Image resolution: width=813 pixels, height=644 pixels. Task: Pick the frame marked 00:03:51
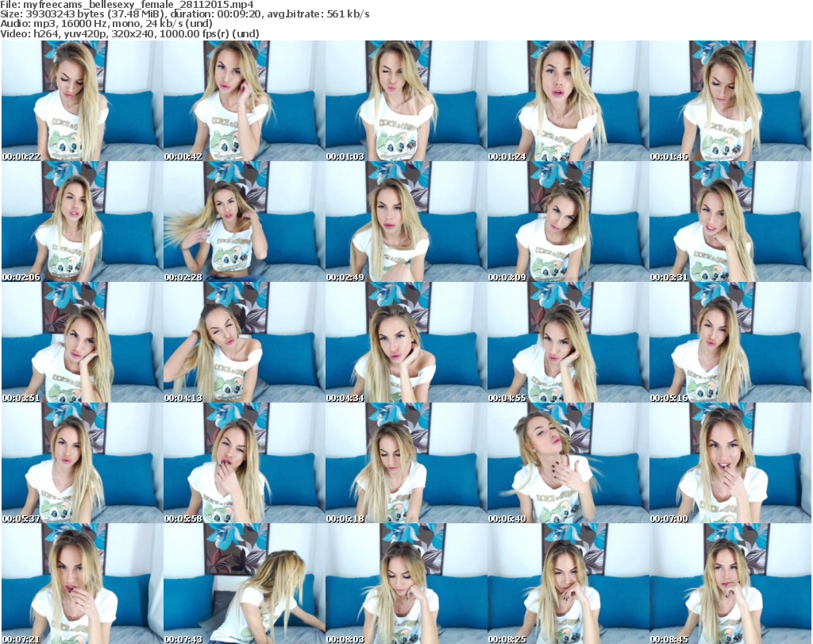[x=82, y=343]
